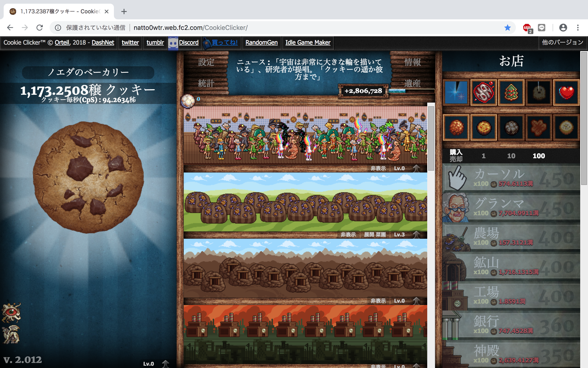Open the ABP extension icon
The height and width of the screenshot is (368, 588).
(527, 28)
